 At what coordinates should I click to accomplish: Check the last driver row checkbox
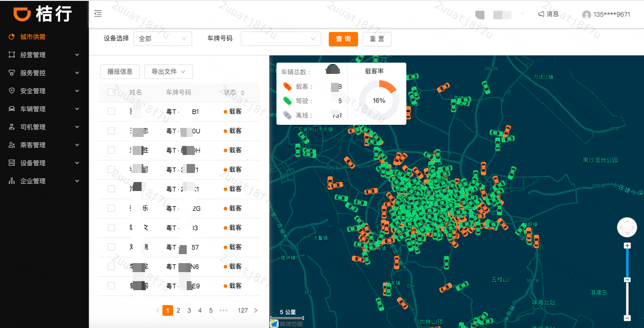[111, 286]
